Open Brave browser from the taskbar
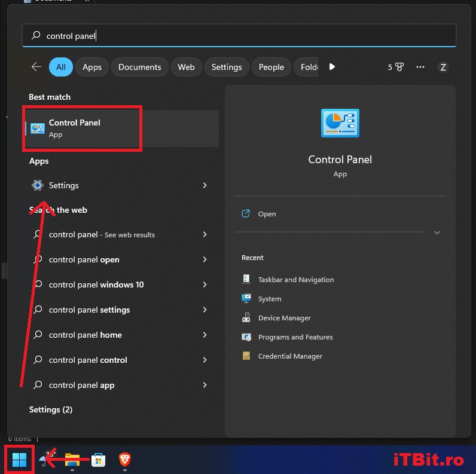Screen dimensions: 476x474 [124, 460]
